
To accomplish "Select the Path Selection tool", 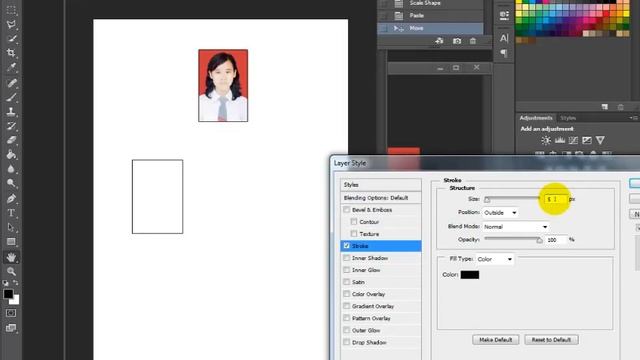I will 11,227.
